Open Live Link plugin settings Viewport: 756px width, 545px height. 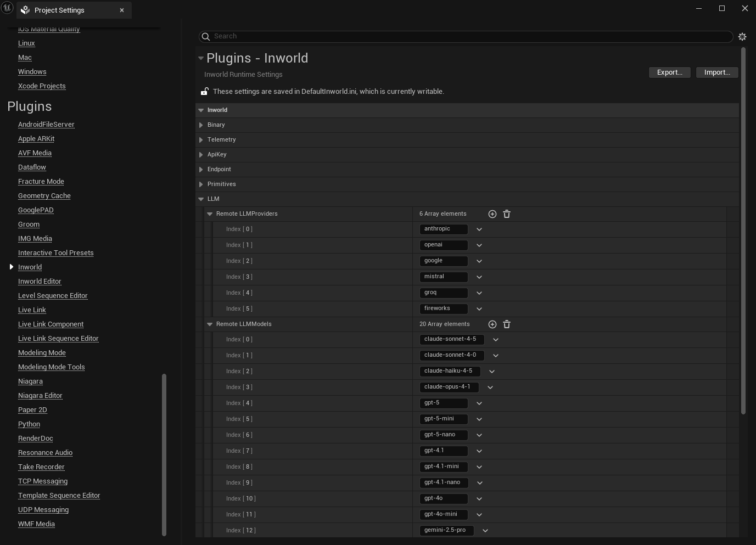(32, 310)
